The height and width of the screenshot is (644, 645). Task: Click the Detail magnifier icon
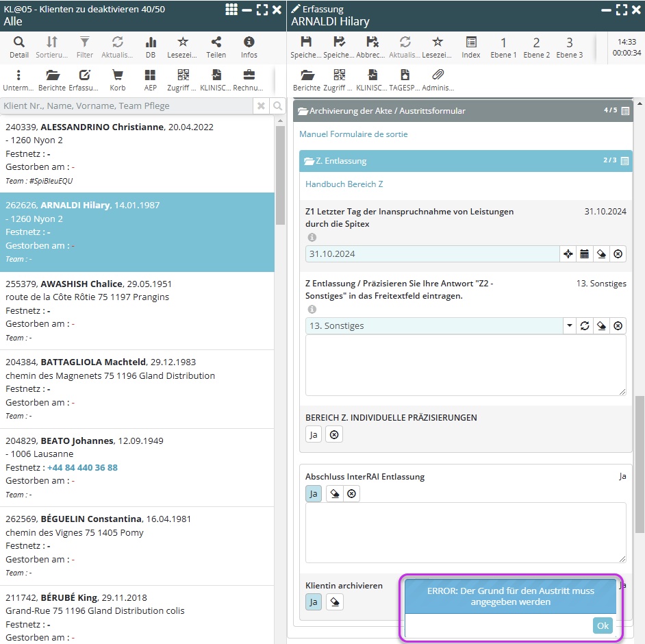pyautogui.click(x=18, y=47)
